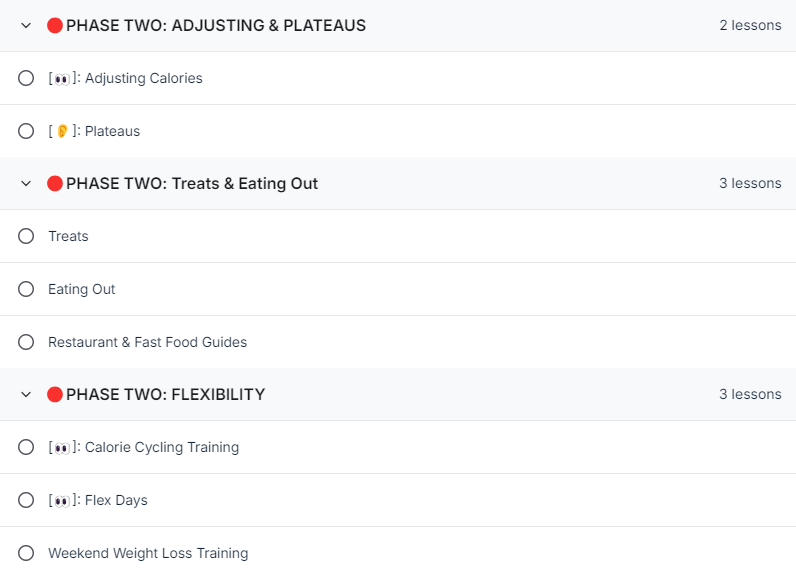Click the red dot on Adjusting & Plateaus header
The height and width of the screenshot is (569, 796).
55,25
